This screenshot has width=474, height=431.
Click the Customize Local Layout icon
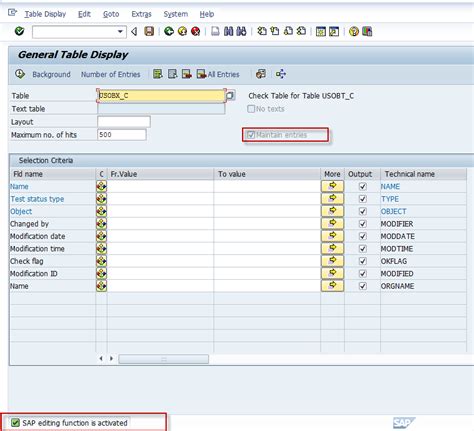tap(367, 31)
